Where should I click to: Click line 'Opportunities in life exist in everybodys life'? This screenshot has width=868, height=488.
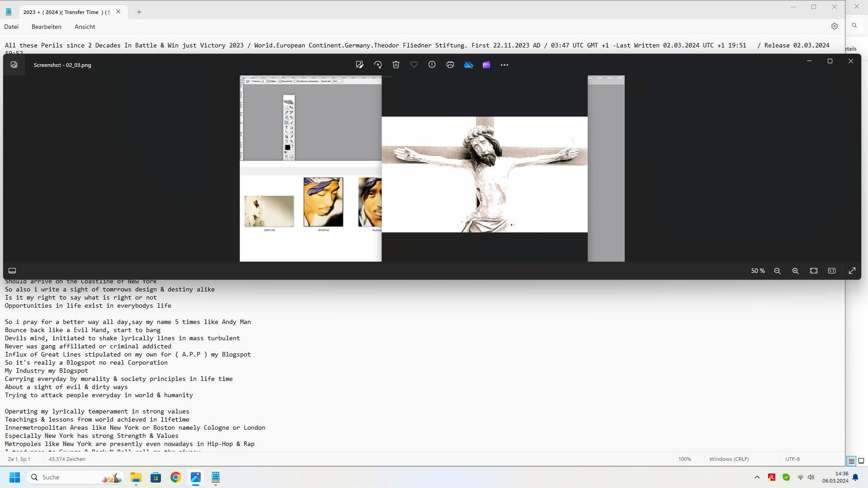(x=88, y=305)
